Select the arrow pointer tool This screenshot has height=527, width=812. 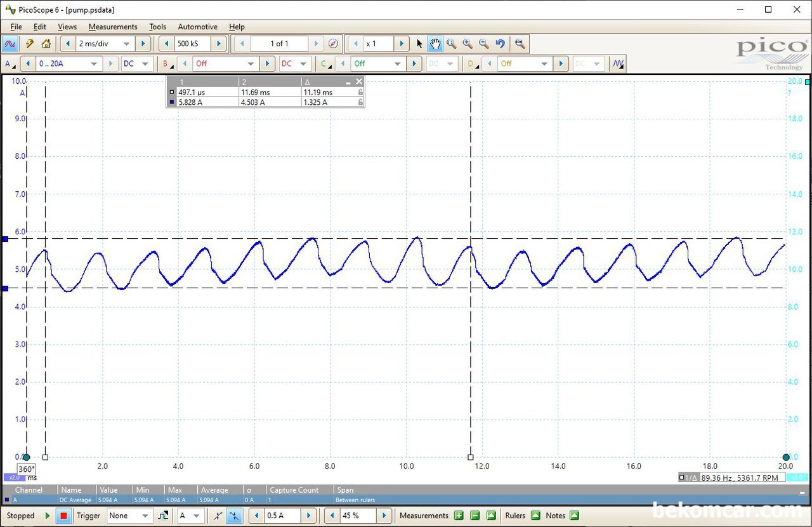coord(419,44)
